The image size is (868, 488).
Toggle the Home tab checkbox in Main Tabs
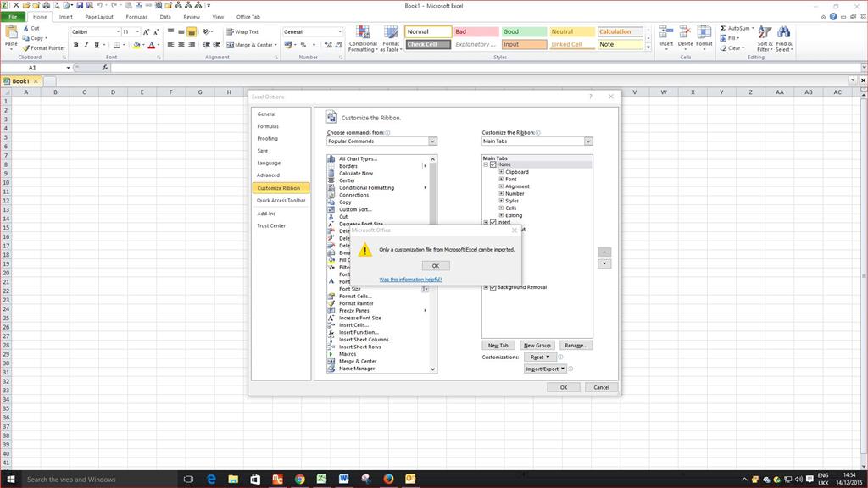pos(492,164)
